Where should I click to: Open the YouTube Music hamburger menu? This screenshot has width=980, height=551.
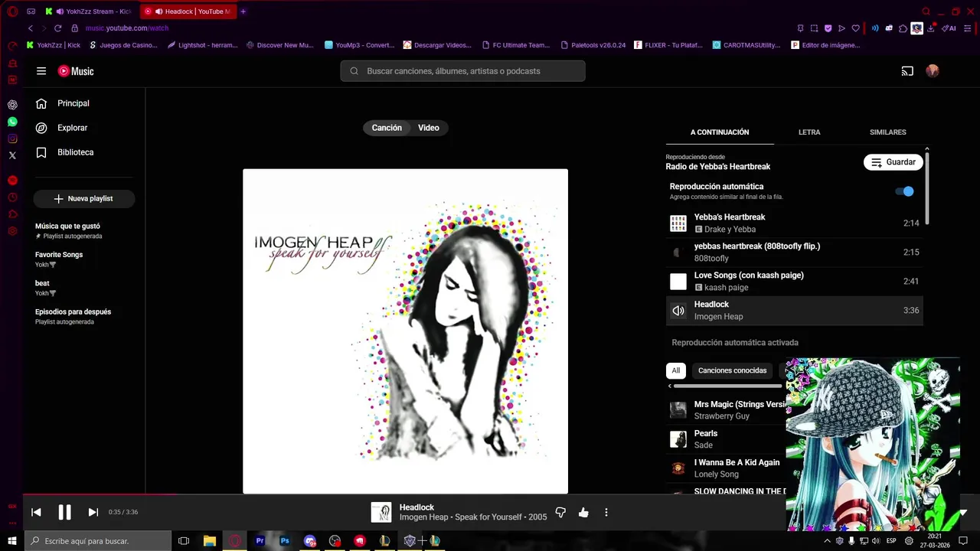pos(41,71)
